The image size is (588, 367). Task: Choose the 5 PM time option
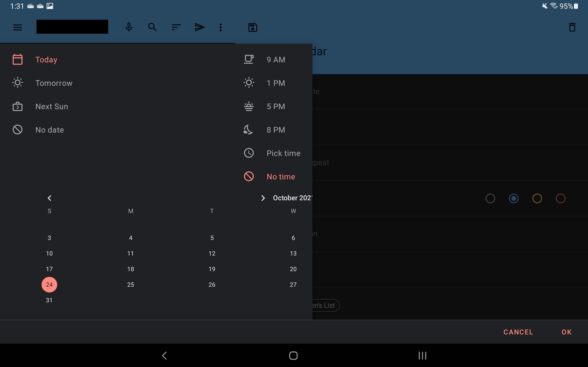click(x=276, y=106)
